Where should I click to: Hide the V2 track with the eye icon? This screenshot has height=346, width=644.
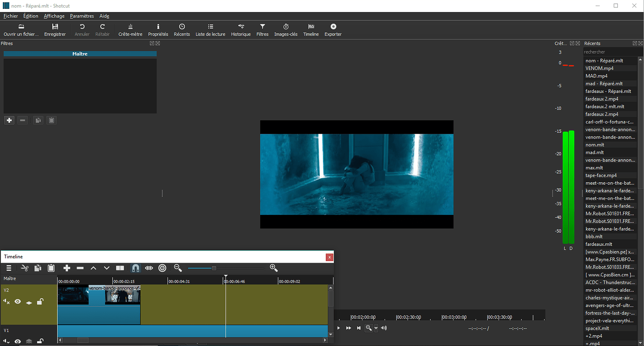[x=17, y=301]
